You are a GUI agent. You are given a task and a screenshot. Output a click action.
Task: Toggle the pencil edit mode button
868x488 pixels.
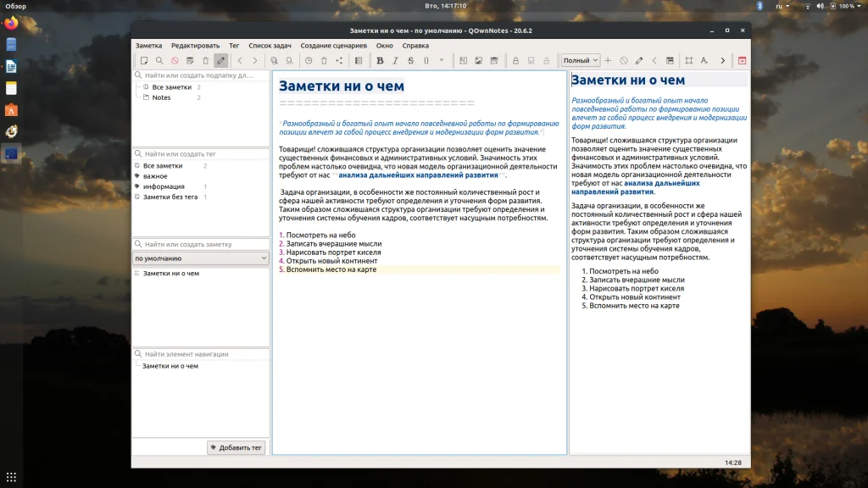[220, 61]
